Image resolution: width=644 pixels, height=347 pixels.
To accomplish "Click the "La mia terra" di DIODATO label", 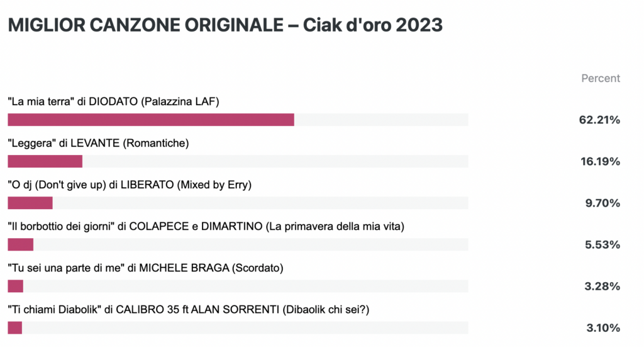I will point(113,101).
